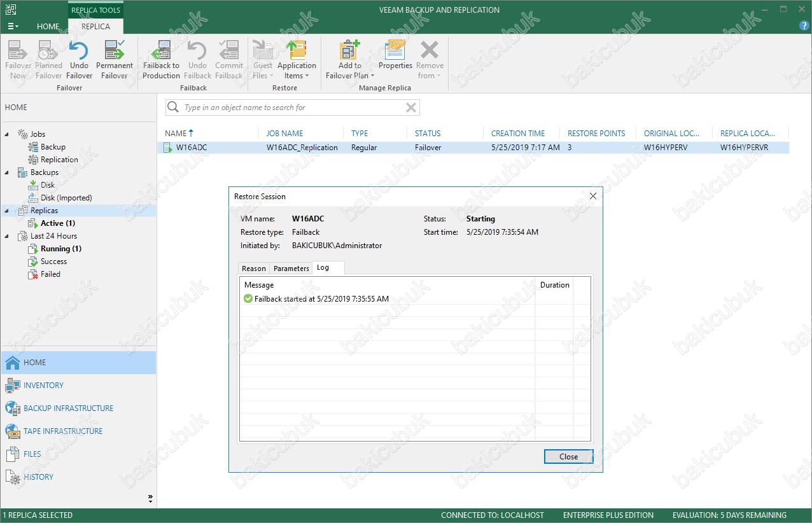Collapse the Last 24 Hours tree node
Viewport: 812px width, 523px height.
coord(7,236)
